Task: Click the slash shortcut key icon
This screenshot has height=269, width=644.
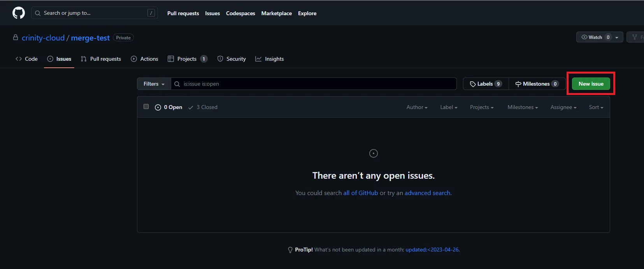Action: (151, 13)
